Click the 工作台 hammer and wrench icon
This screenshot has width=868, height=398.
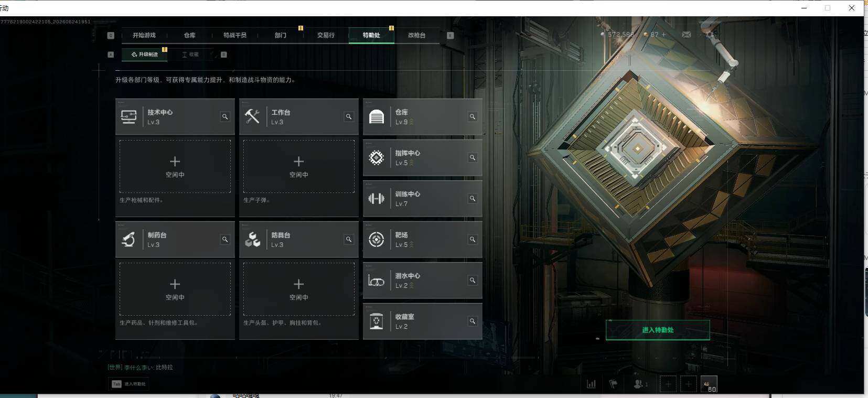[x=252, y=116]
